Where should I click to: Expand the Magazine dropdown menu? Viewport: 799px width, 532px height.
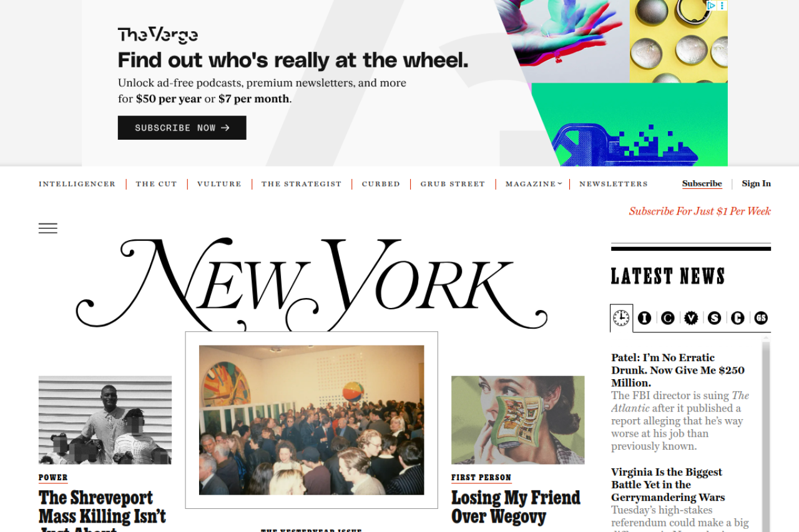tap(534, 184)
